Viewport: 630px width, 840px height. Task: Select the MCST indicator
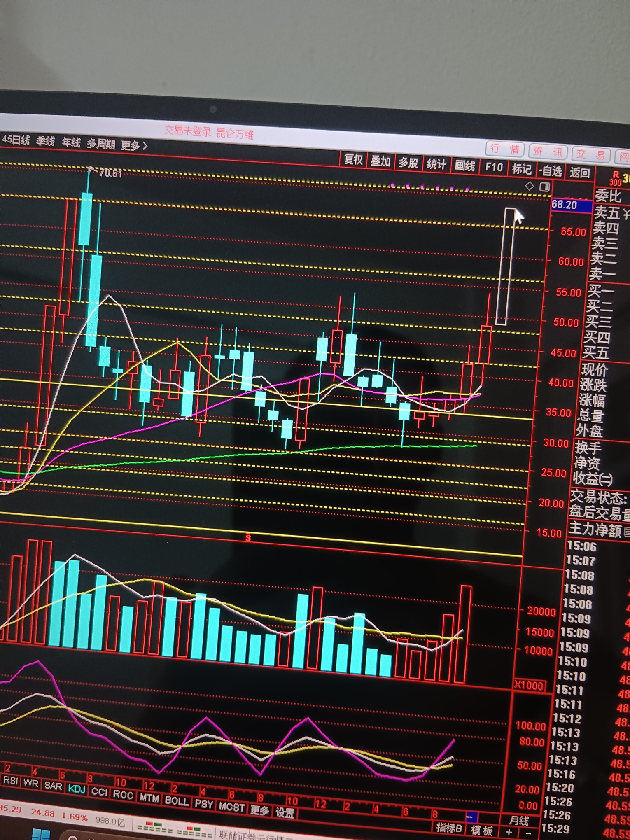tap(232, 807)
